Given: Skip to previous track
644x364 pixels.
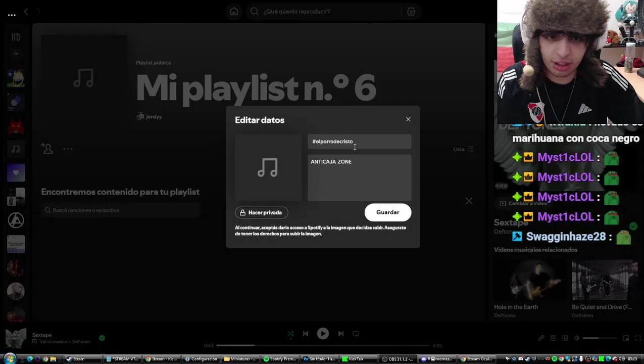Looking at the screenshot, I should pyautogui.click(x=306, y=334).
